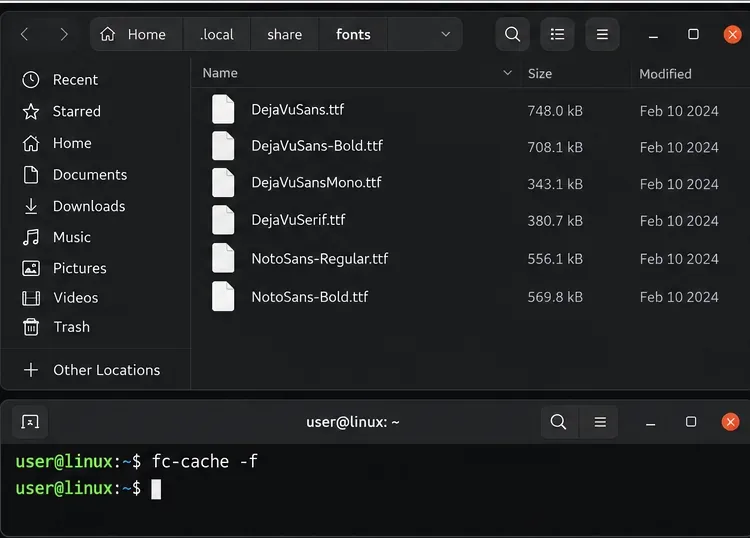Select the file name DejaVuSans-Bold.ttf

317,146
